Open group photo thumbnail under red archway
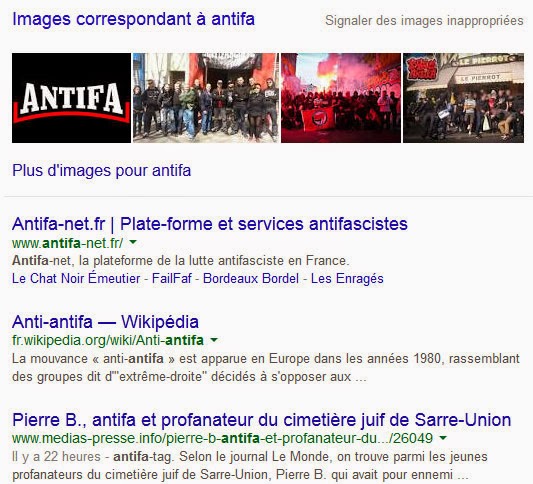This screenshot has width=533, height=484. click(x=206, y=98)
